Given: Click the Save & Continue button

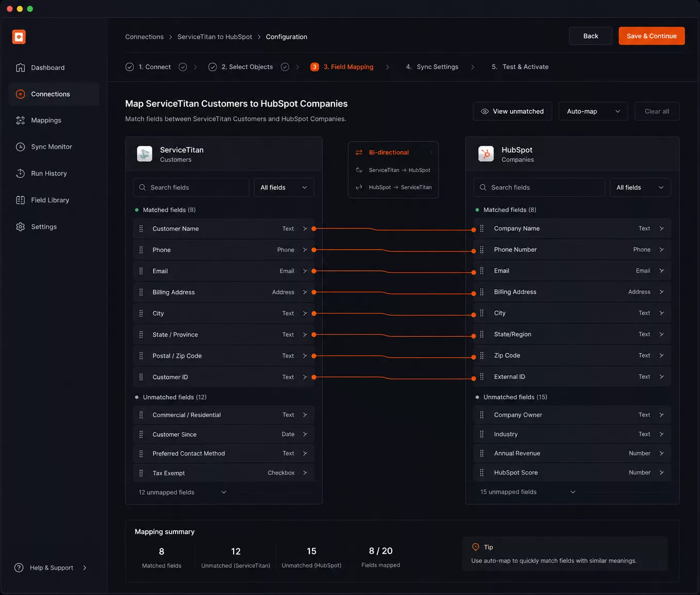Looking at the screenshot, I should click(652, 36).
